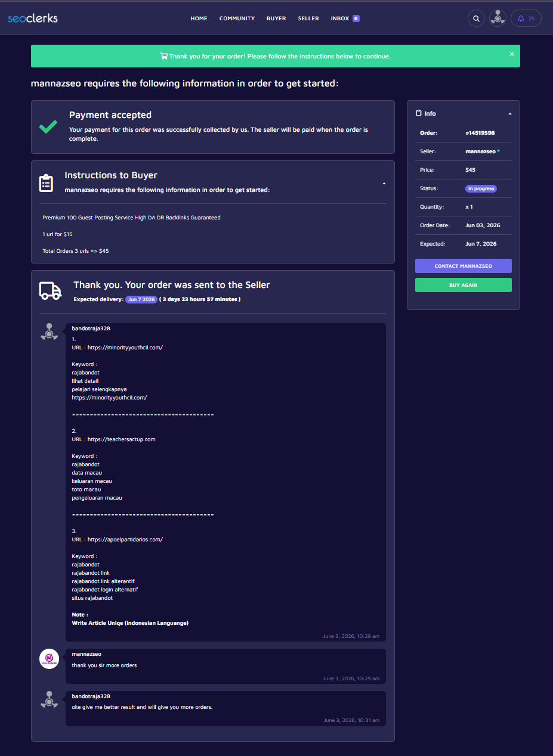Click the Inbox count badge 6
The height and width of the screenshot is (756, 553).
tap(356, 18)
